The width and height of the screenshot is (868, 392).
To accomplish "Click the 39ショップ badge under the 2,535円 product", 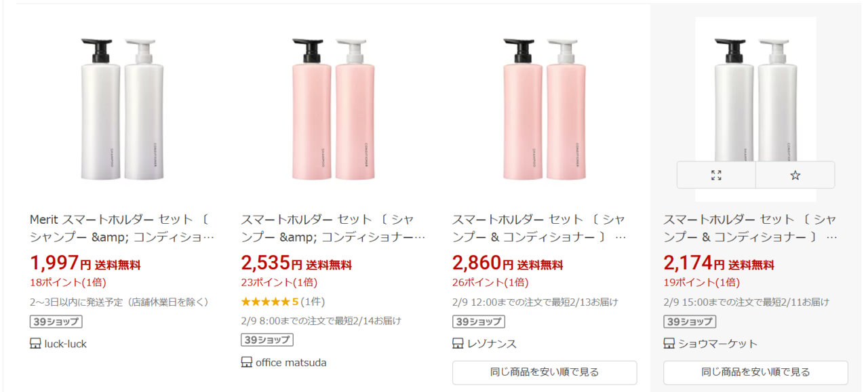I will coord(267,340).
